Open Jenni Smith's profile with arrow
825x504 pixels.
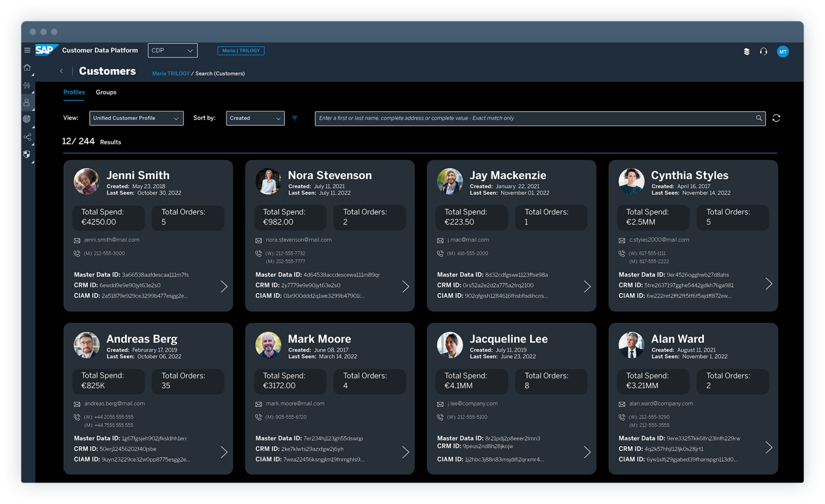224,286
